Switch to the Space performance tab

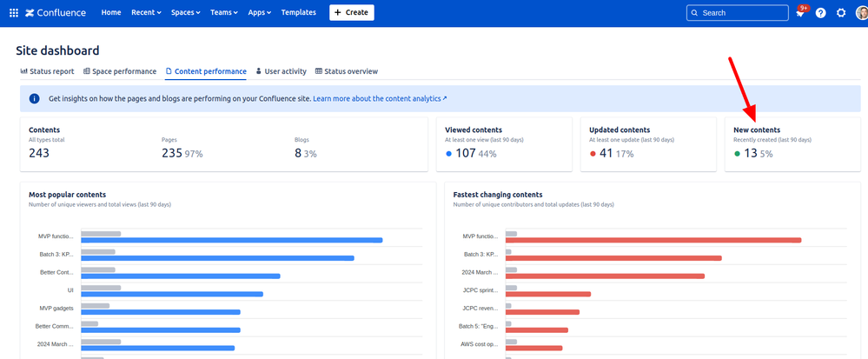pos(120,71)
